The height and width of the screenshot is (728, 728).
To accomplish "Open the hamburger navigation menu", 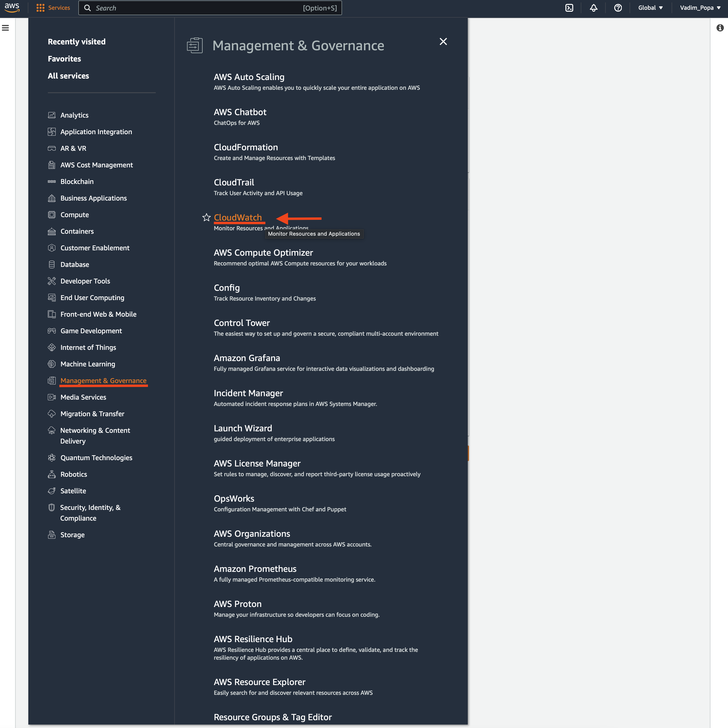I will coord(5,28).
